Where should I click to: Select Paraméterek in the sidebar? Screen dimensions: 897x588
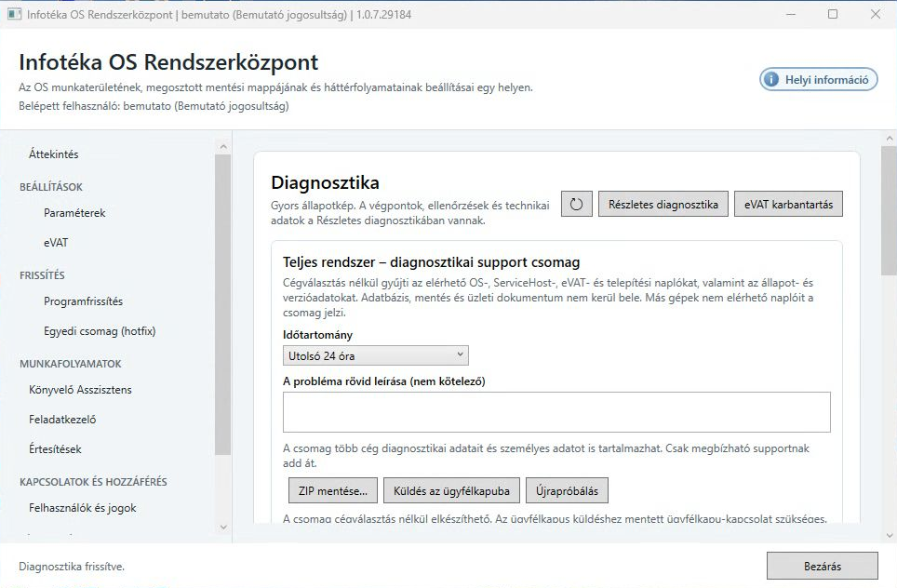point(74,213)
